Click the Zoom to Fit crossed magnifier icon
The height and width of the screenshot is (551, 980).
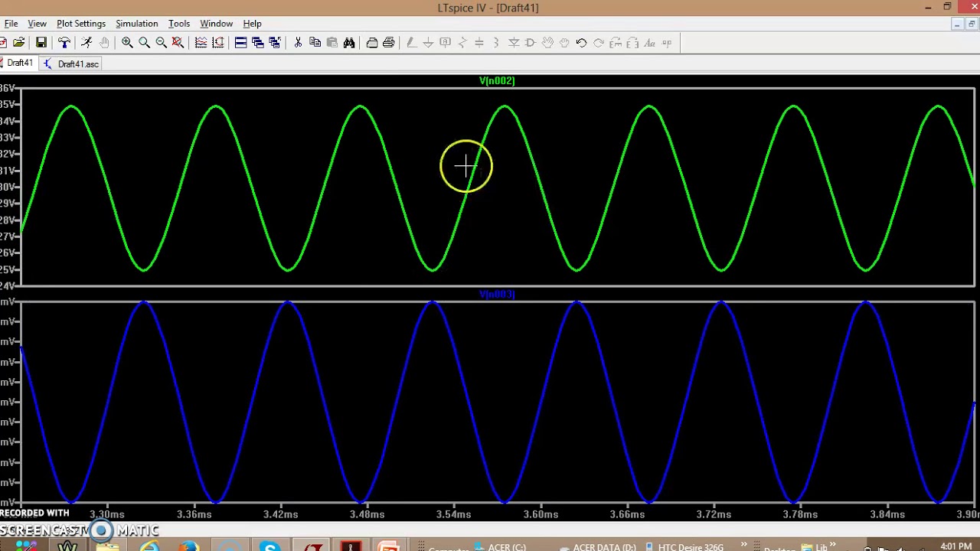[178, 43]
